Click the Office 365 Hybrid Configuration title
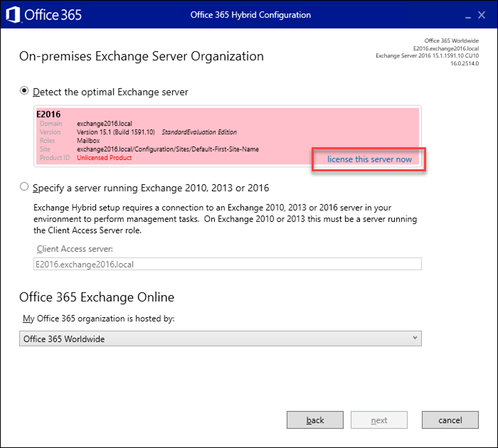 (250, 15)
